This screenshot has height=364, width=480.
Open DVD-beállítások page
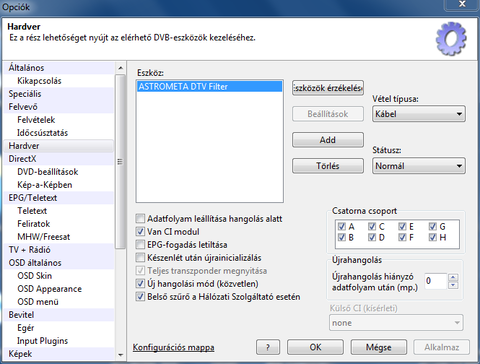pyautogui.click(x=58, y=172)
